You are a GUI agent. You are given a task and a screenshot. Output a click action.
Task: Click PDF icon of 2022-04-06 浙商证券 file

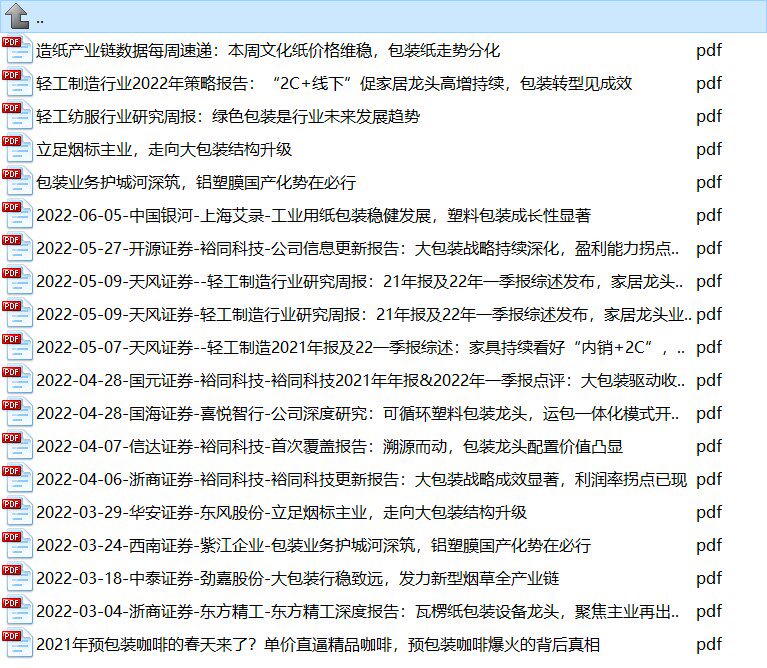17,479
